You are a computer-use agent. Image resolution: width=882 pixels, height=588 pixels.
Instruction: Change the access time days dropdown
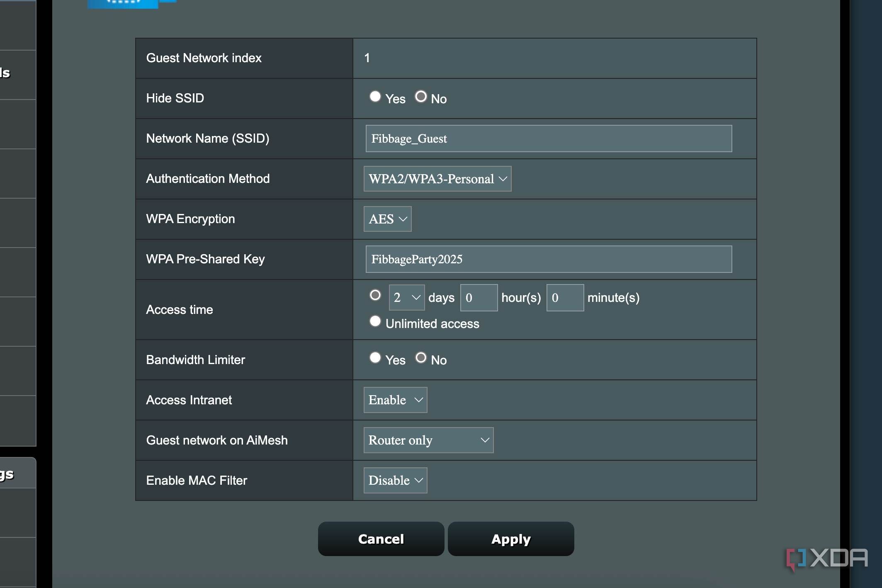406,297
